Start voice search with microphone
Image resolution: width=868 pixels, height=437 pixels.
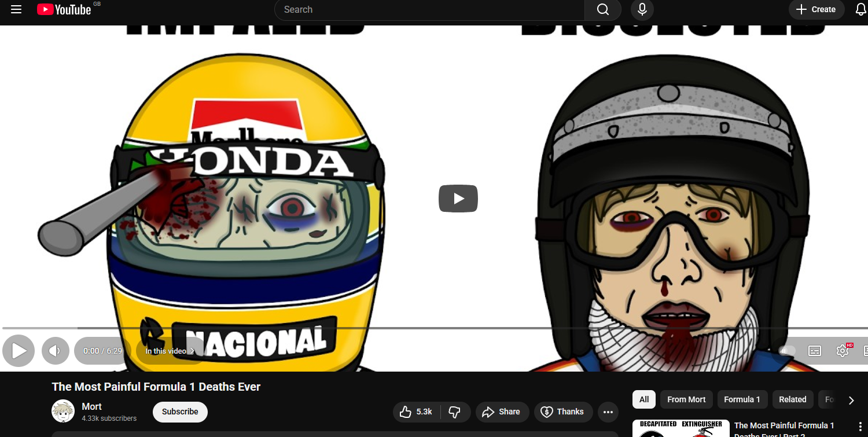(642, 9)
